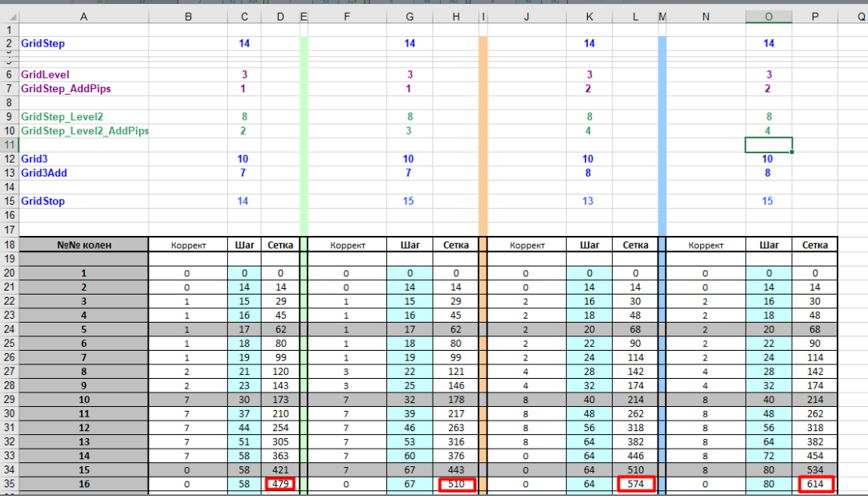The width and height of the screenshot is (868, 496).
Task: Select cell L33 with value 446
Action: [635, 456]
